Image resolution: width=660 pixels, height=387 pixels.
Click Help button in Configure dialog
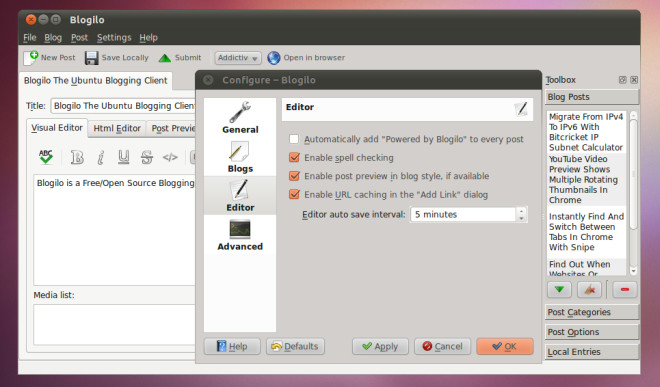click(232, 346)
